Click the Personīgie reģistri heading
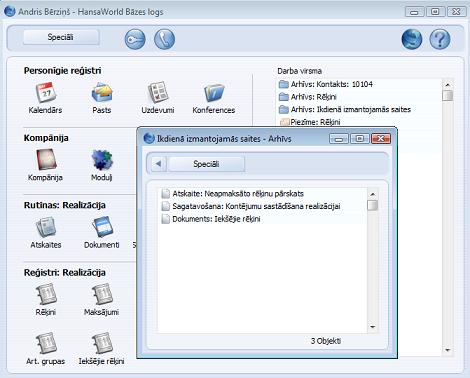470x378 pixels. (62, 71)
